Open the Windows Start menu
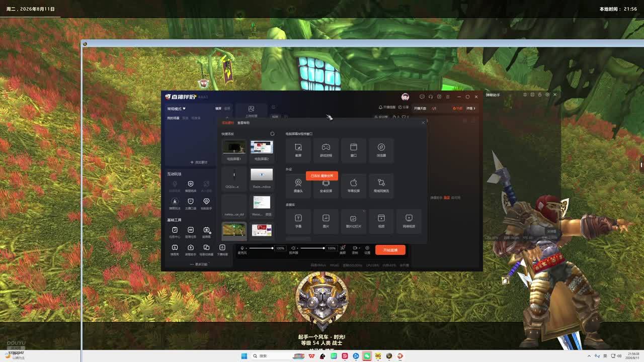This screenshot has width=644, height=362. (x=244, y=356)
